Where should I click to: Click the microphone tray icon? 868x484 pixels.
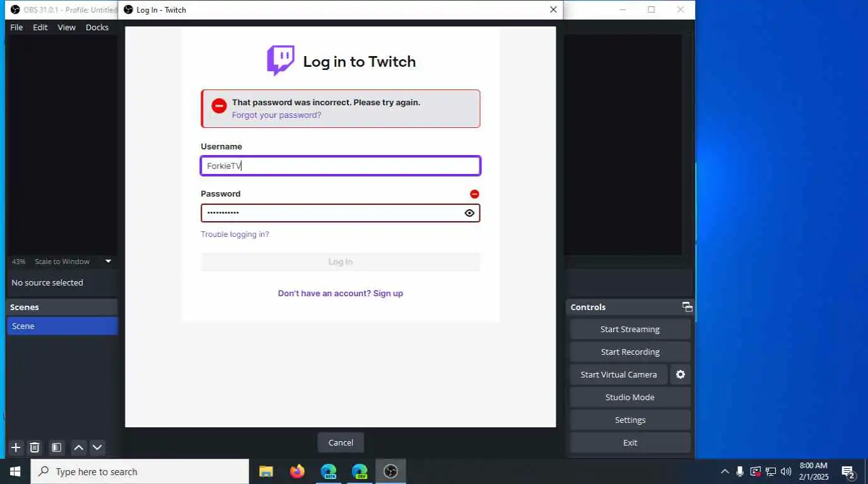pyautogui.click(x=739, y=471)
